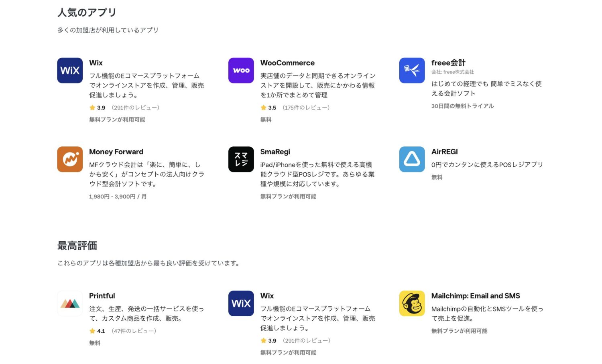Click AirREGI's 無料 label
This screenshot has height=364, width=602.
437,177
